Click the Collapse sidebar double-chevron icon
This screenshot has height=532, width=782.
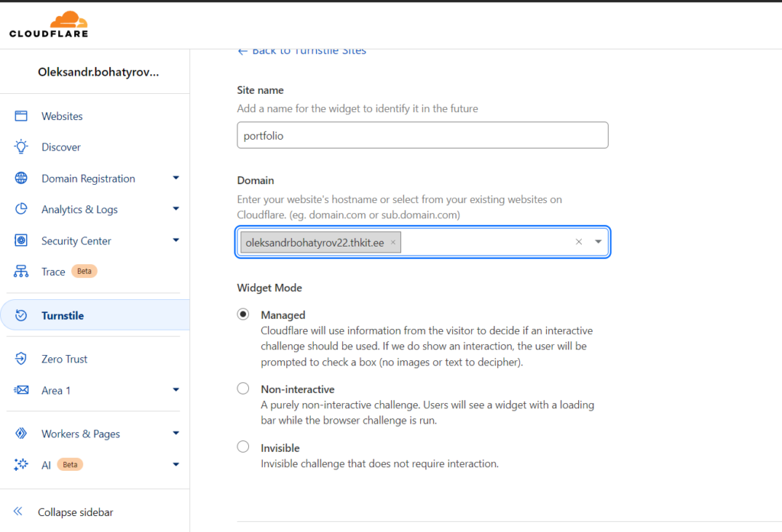18,511
